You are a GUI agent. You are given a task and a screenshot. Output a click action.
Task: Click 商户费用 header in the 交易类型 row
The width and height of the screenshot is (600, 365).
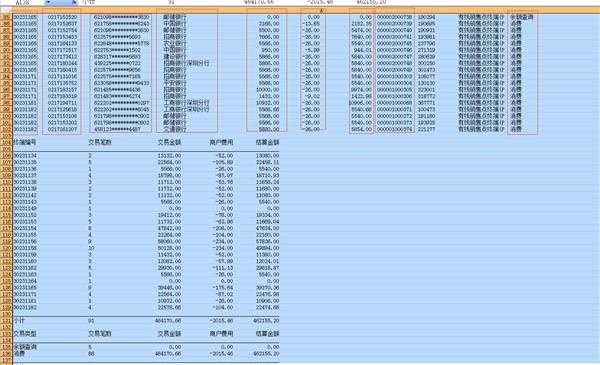tap(221, 334)
